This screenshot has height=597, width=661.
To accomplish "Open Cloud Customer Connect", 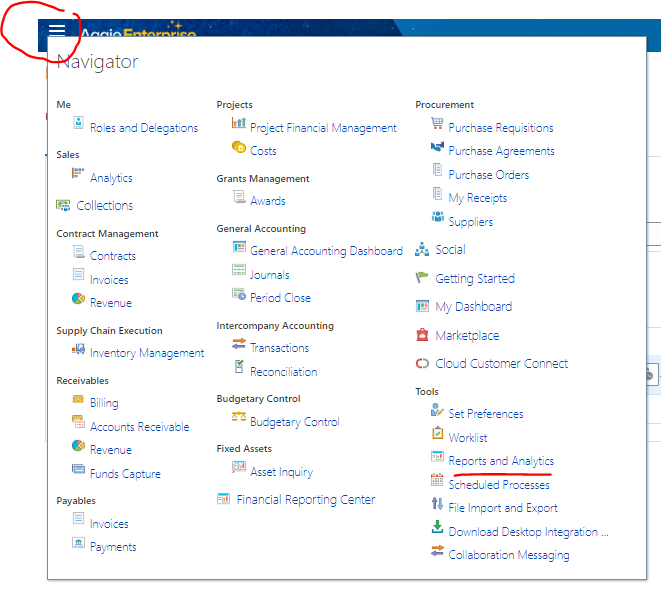I will point(501,364).
